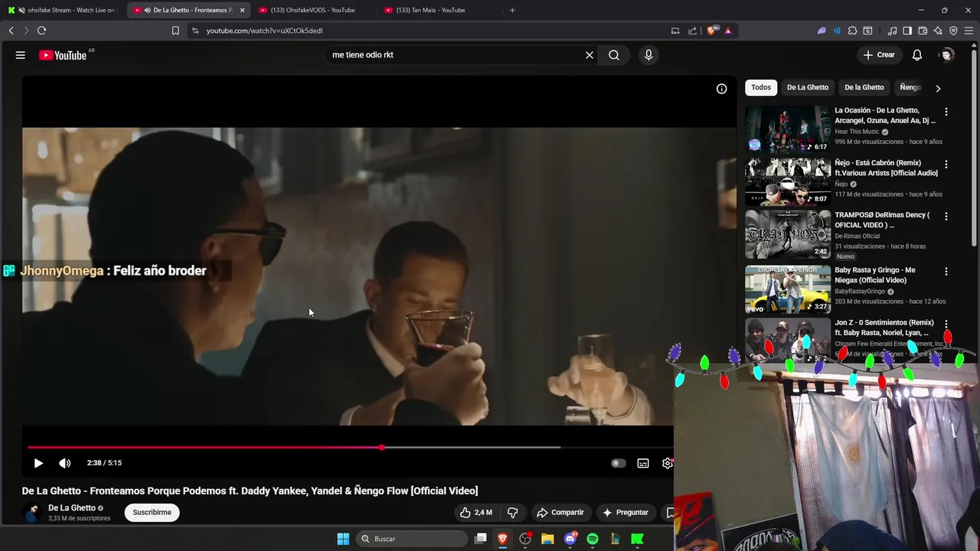Image resolution: width=980 pixels, height=551 pixels.
Task: Open options for 0 Sentimientos video
Action: click(x=946, y=324)
